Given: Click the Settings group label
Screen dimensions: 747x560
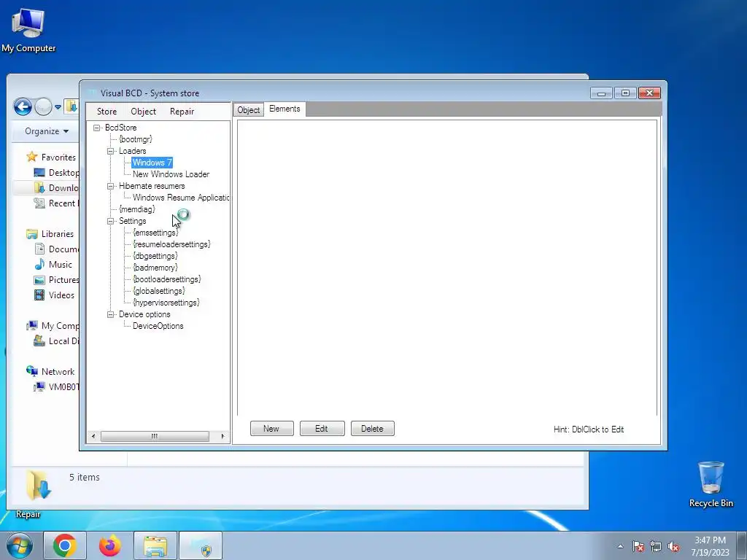Looking at the screenshot, I should (133, 221).
